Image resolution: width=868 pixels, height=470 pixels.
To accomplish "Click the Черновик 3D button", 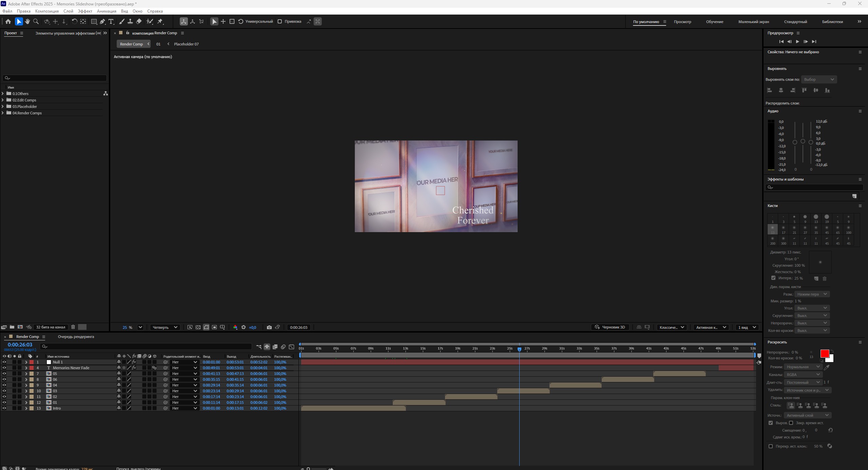I will (610, 327).
